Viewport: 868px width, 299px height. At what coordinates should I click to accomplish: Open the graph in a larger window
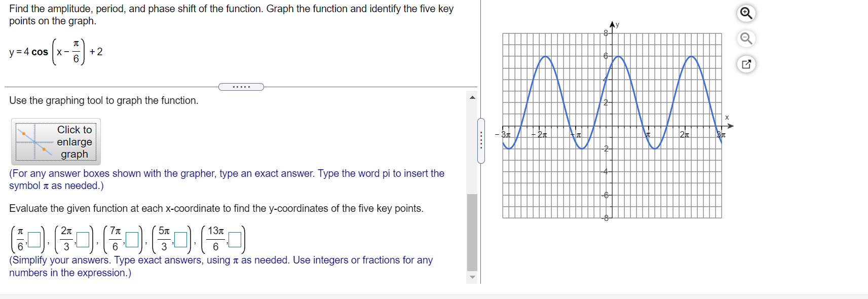click(x=746, y=64)
